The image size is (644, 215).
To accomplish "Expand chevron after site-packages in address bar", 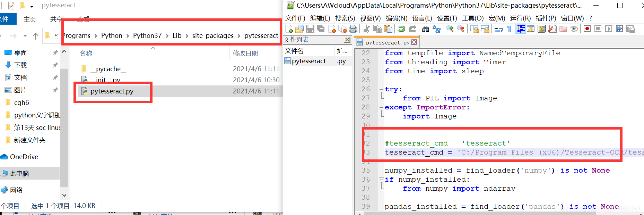I will click(x=239, y=36).
